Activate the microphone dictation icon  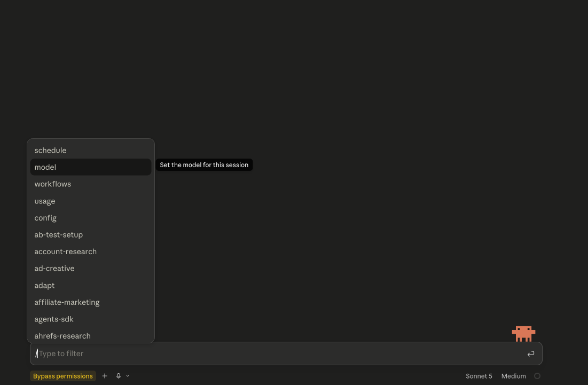[x=119, y=376]
